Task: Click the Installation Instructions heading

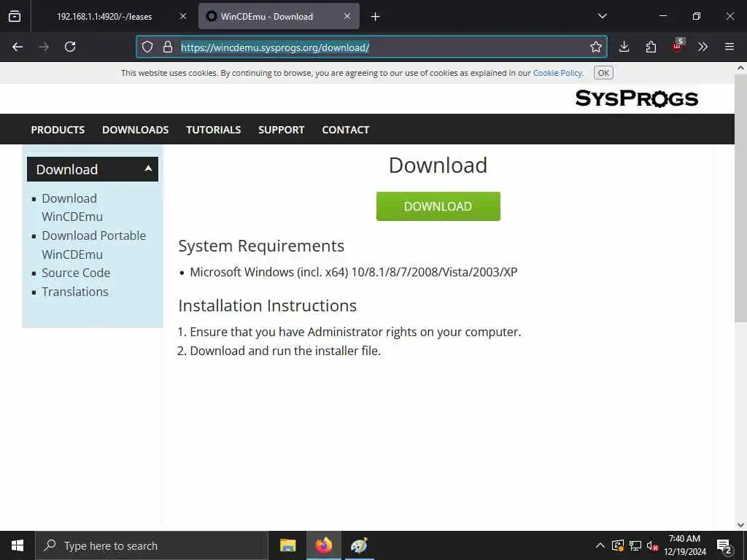Action: pyautogui.click(x=267, y=306)
